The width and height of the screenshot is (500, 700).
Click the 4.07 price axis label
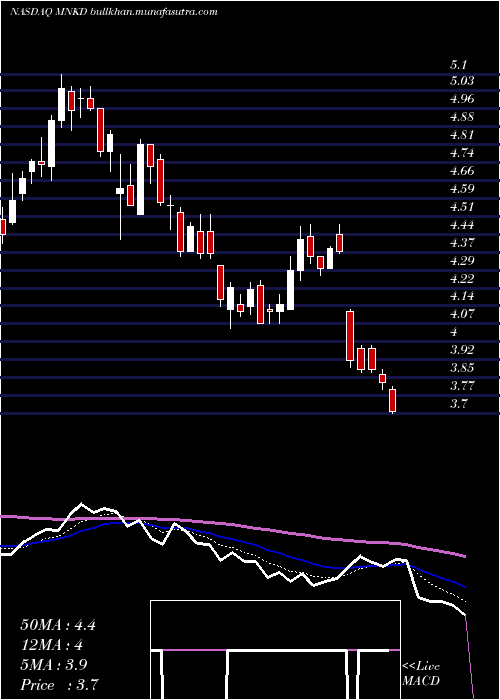(x=462, y=314)
